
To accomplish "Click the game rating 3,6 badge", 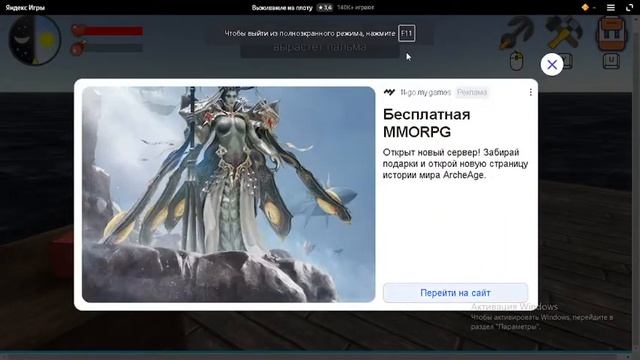I will click(x=325, y=7).
